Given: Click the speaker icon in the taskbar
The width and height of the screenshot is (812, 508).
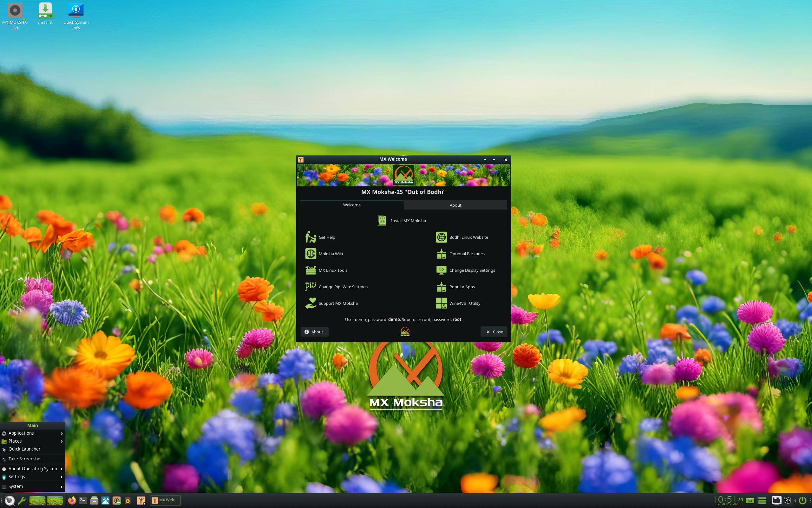Looking at the screenshot, I should 128,501.
